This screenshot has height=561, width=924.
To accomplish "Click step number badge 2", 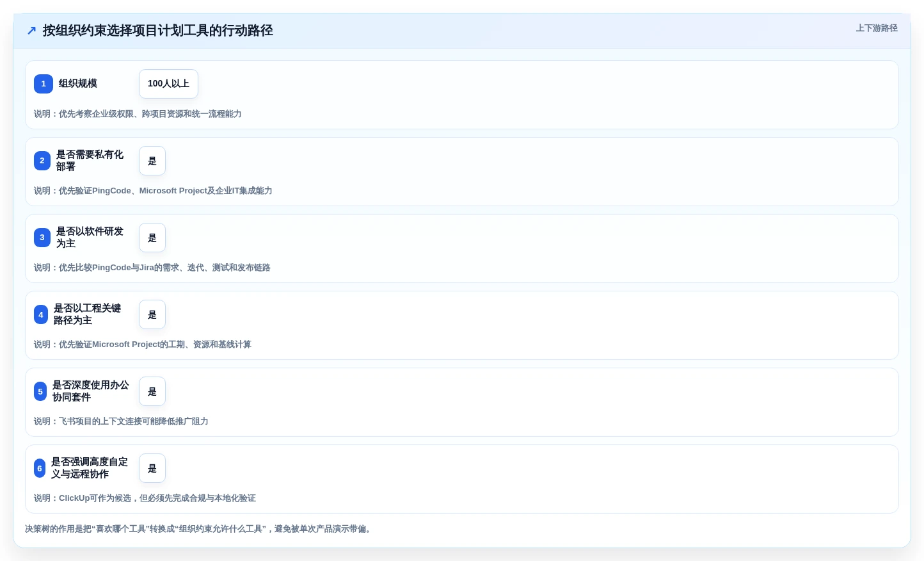I will (x=42, y=161).
